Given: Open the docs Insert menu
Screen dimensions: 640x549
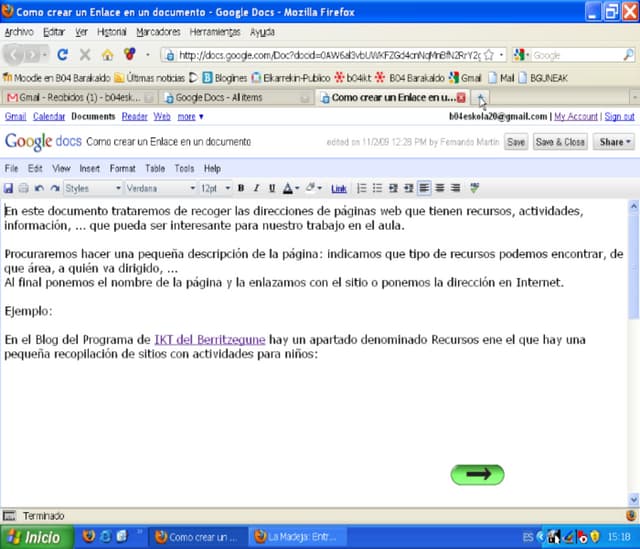Looking at the screenshot, I should click(89, 169).
